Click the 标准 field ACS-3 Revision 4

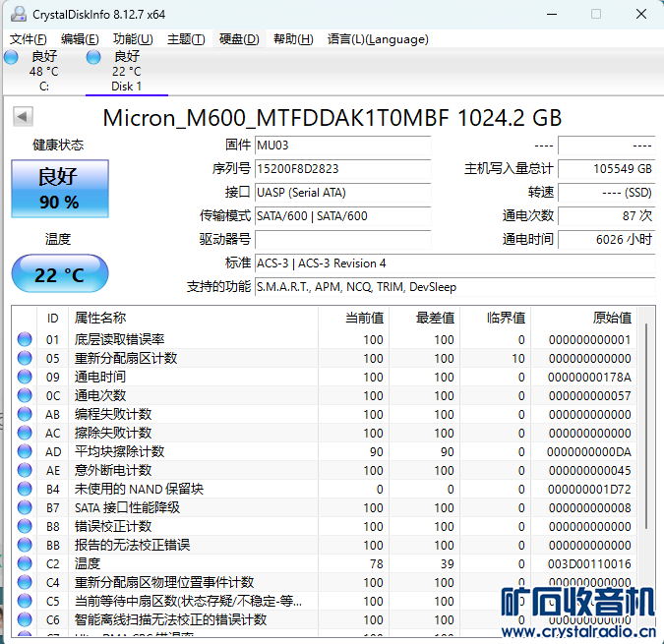(454, 263)
